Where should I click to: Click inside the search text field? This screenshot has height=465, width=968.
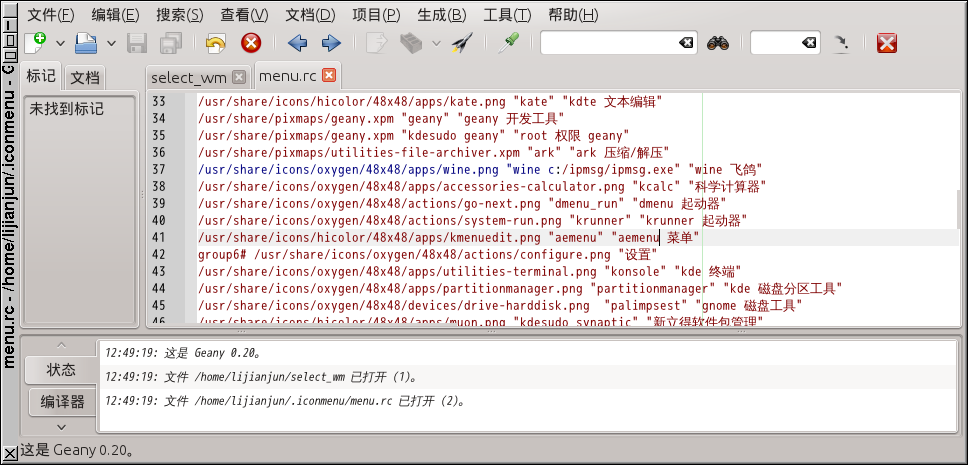coord(608,43)
